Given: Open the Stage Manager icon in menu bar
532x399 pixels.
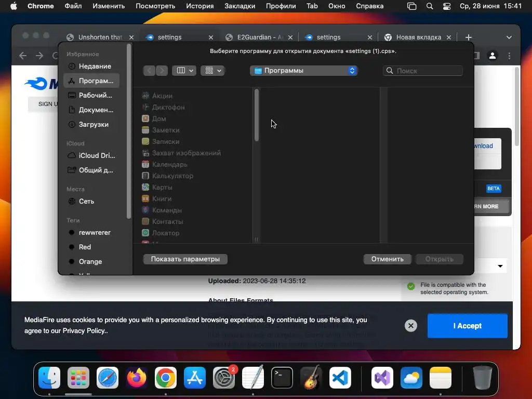Looking at the screenshot, I should [x=411, y=6].
